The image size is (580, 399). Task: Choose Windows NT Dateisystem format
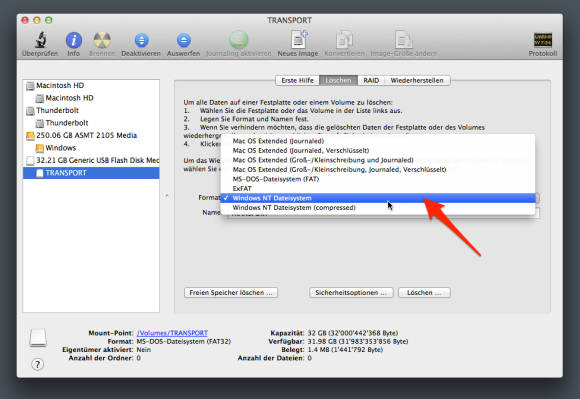click(x=378, y=198)
